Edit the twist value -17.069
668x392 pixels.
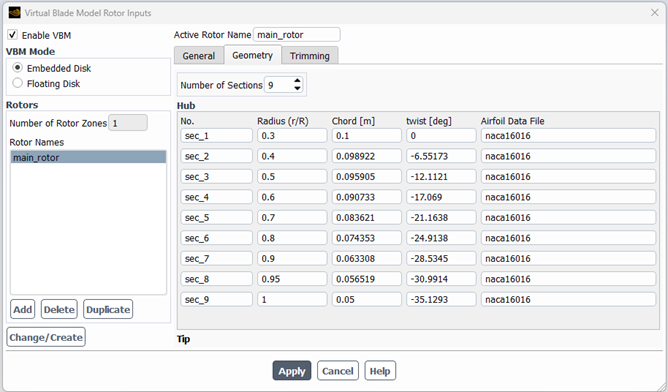click(441, 197)
